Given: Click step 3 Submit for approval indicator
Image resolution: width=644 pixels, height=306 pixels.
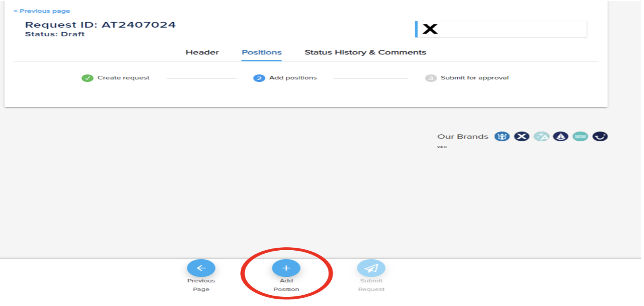Looking at the screenshot, I should pyautogui.click(x=431, y=78).
